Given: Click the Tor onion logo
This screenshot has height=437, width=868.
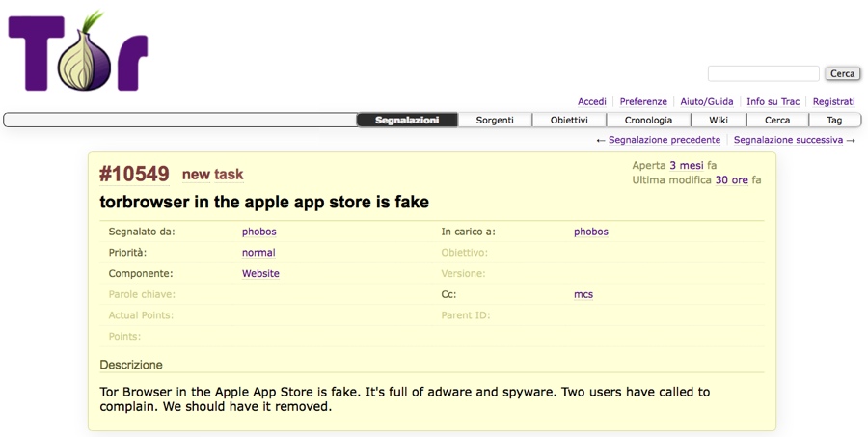Looking at the screenshot, I should (78, 53).
